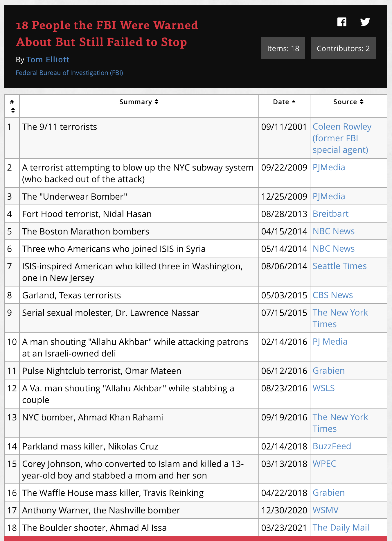Screen dimensions: 392x541
Task: Open NBC News source for Boston Marathon bombers
Action: click(334, 231)
